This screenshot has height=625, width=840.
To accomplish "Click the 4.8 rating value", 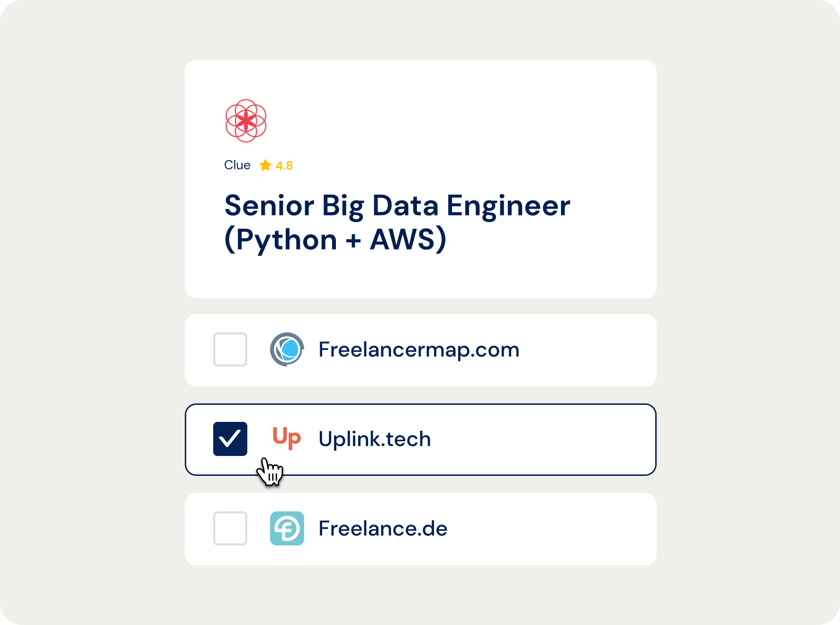I will (284, 166).
